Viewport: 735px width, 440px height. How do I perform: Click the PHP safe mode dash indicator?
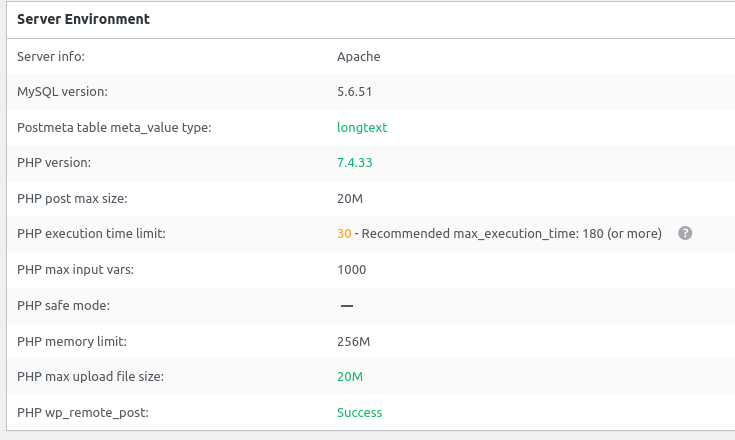347,306
